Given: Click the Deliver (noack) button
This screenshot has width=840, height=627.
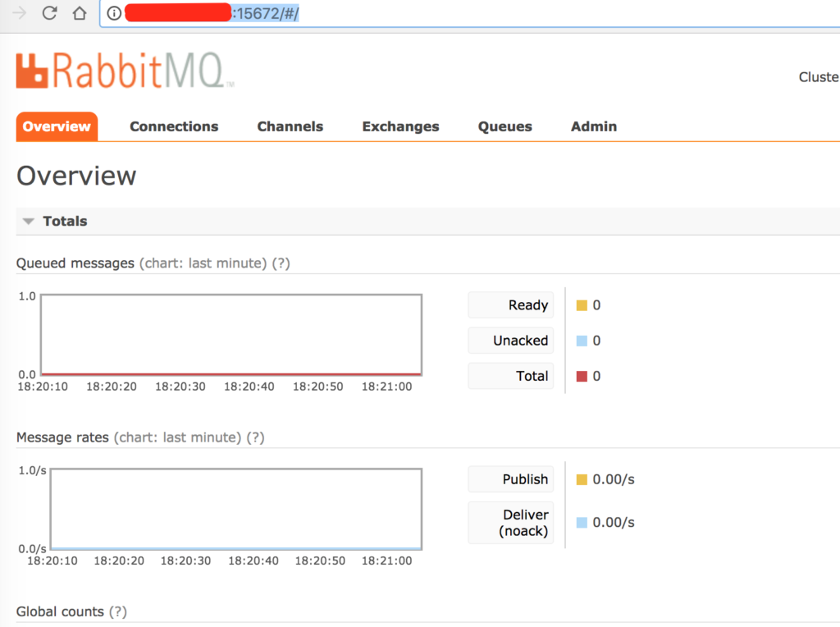Looking at the screenshot, I should coord(510,522).
